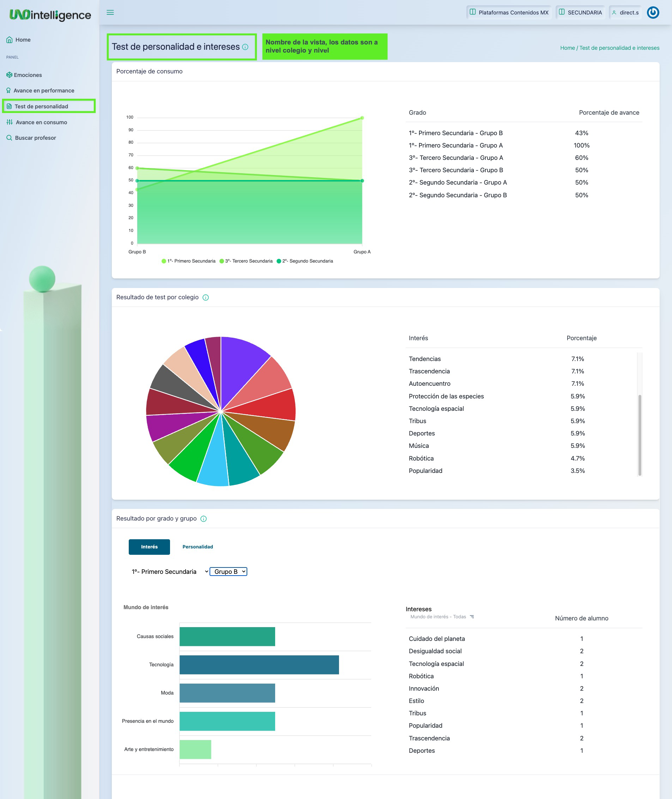Screen dimensions: 672x799
Task: Switch to the Personalidad tab
Action: [x=197, y=547]
